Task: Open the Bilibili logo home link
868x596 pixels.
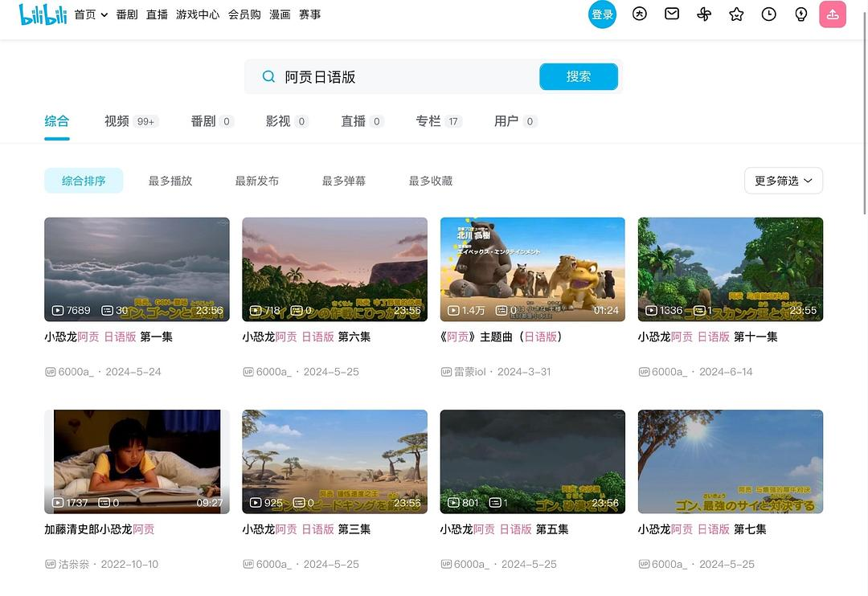Action: point(43,14)
